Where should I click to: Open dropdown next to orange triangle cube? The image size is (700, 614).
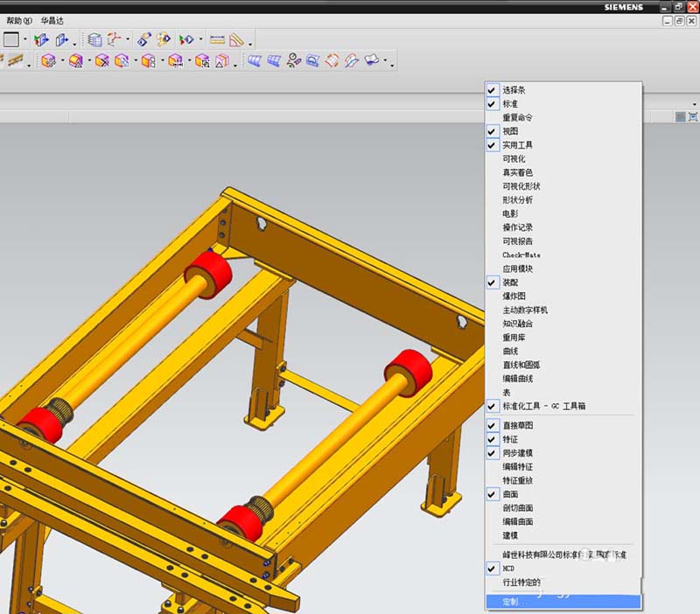pyautogui.click(x=89, y=60)
